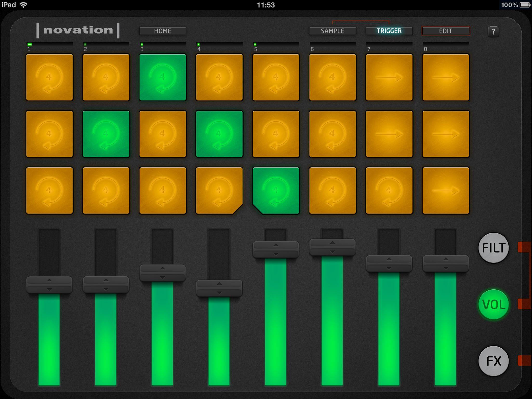Select the green VOL mode button
Image resolution: width=532 pixels, height=399 pixels.
pyautogui.click(x=493, y=304)
